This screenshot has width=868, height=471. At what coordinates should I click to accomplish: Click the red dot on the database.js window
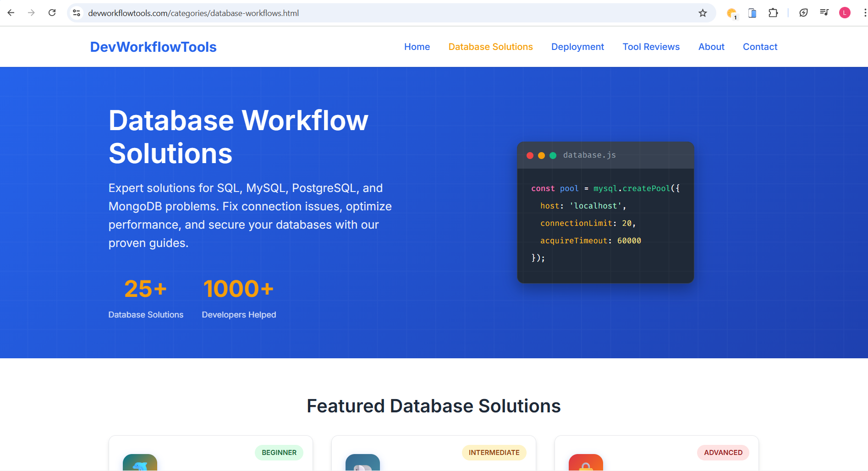point(530,155)
